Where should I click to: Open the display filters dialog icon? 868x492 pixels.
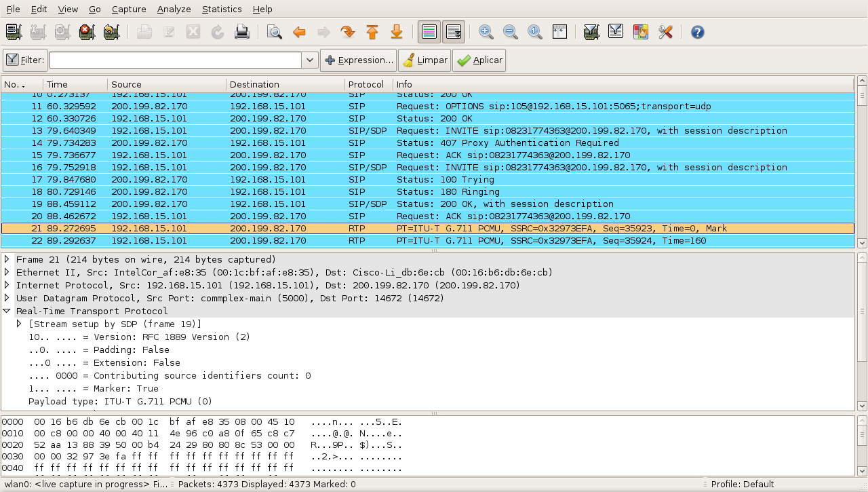tap(616, 32)
